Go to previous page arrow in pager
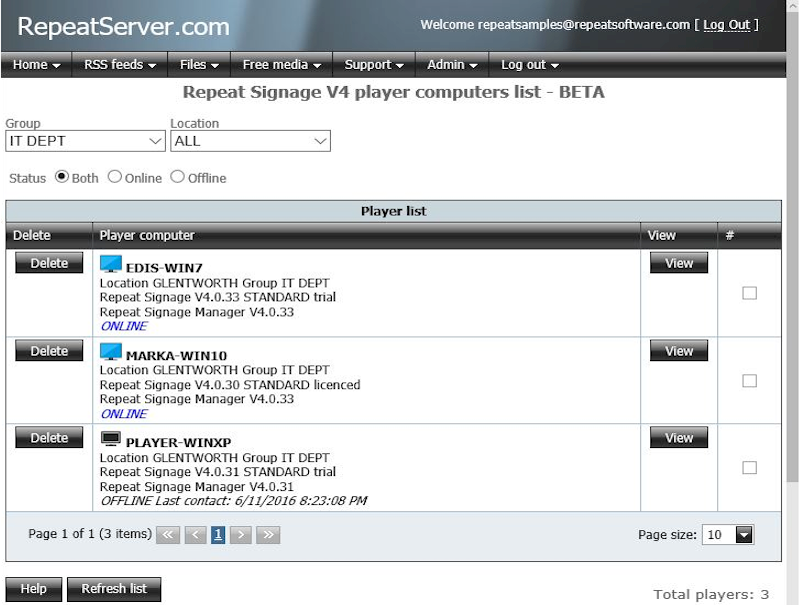Image resolution: width=801 pixels, height=606 pixels. (196, 535)
